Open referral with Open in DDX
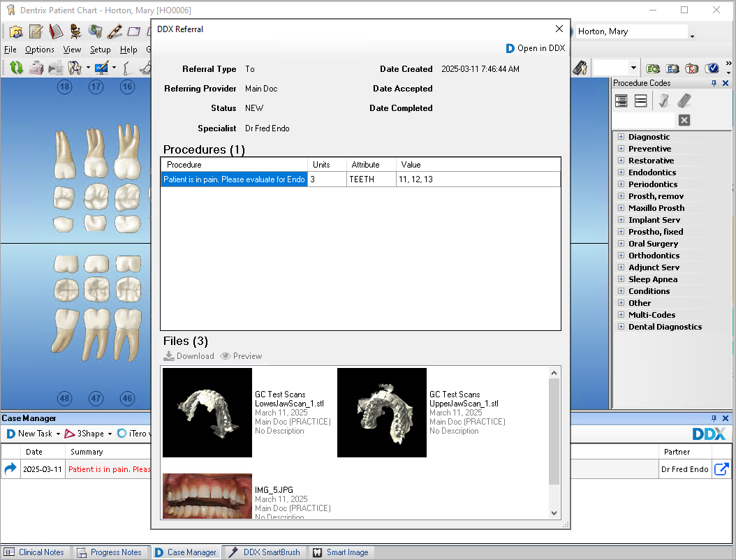The height and width of the screenshot is (560, 736). pos(536,48)
